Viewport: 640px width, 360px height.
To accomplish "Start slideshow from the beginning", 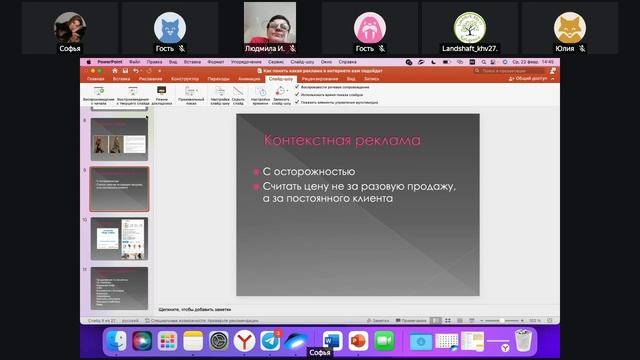I will click(98, 96).
